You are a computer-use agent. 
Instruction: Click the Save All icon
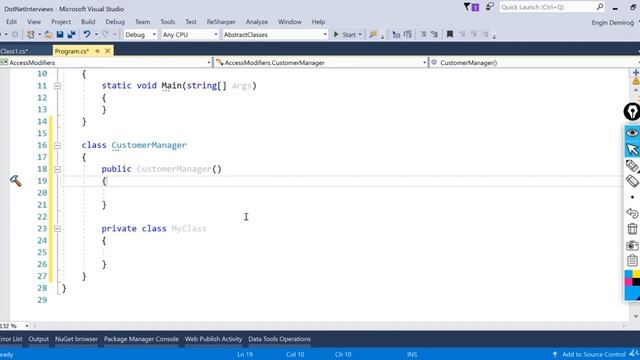coord(71,35)
